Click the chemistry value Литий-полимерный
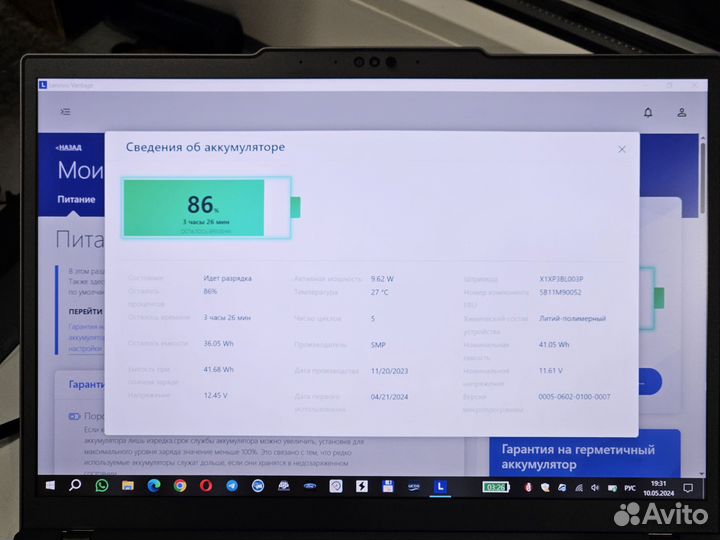The image size is (720, 540). 572,318
